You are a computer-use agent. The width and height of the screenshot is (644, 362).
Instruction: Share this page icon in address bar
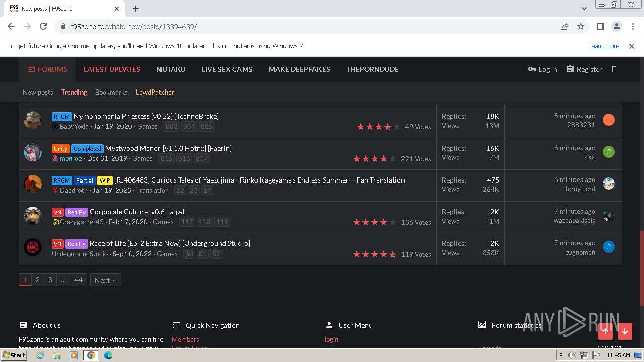[x=565, y=26]
